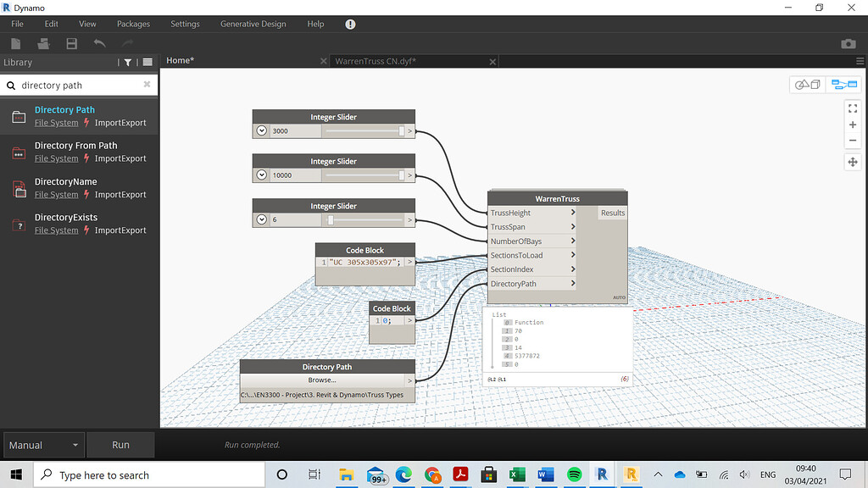The height and width of the screenshot is (488, 868).
Task: Expand the 3000 Integer Slider options chevron
Action: coord(262,130)
